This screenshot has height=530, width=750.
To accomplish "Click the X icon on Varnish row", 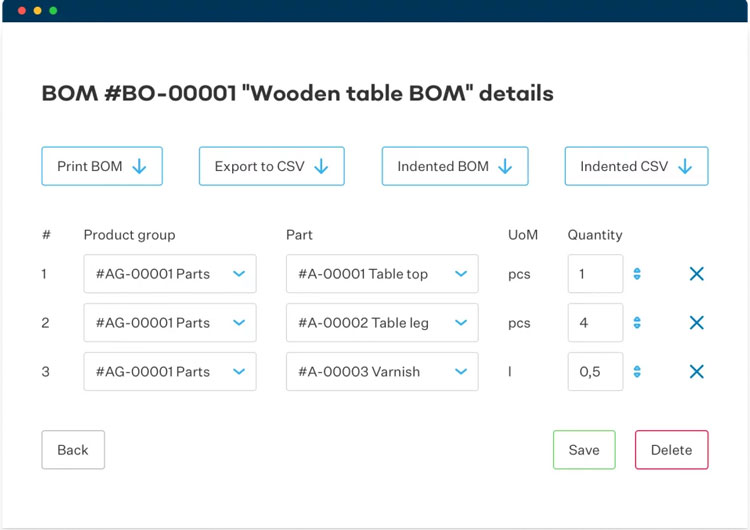I will [x=697, y=372].
